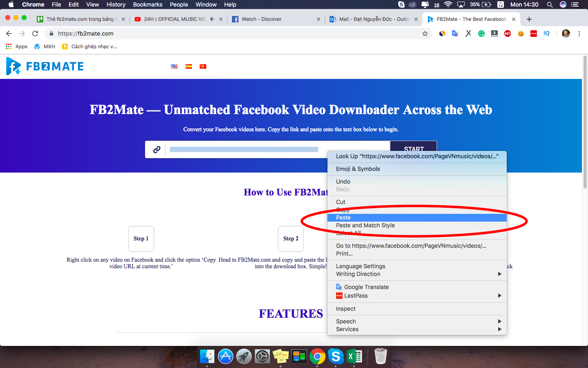Screen dimensions: 588x368
Task: Open Spotlight search in the menu bar
Action: (550, 4)
